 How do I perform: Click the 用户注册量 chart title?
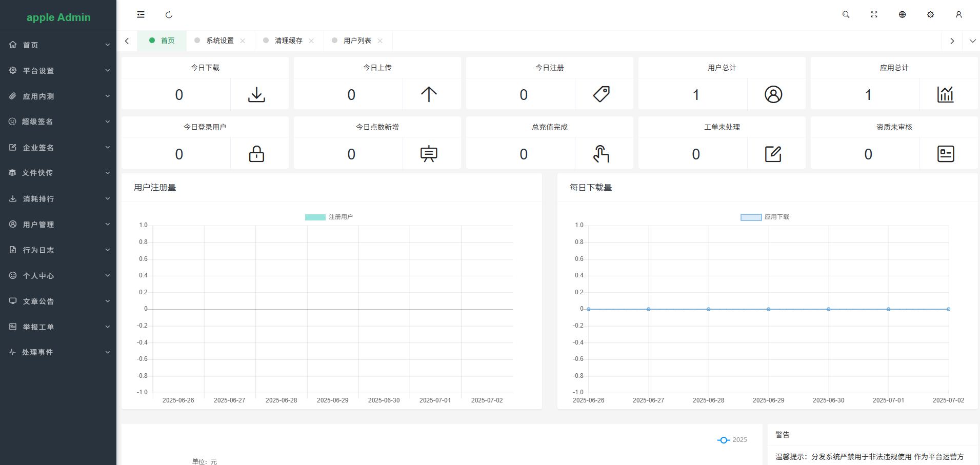(155, 188)
